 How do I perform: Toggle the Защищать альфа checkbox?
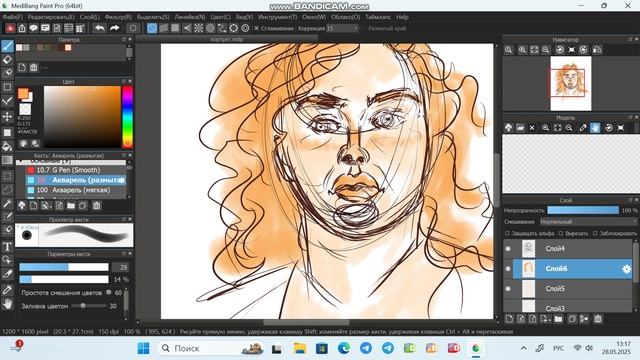[507, 233]
